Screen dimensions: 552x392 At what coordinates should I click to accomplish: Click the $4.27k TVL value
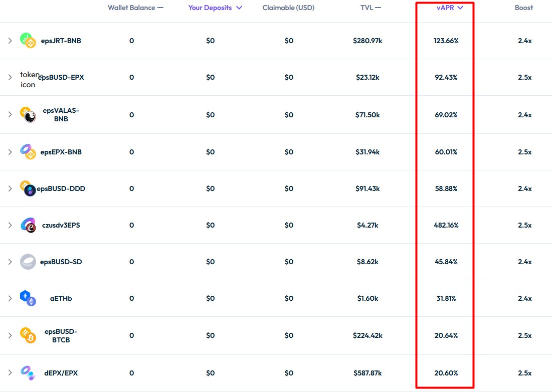(367, 225)
